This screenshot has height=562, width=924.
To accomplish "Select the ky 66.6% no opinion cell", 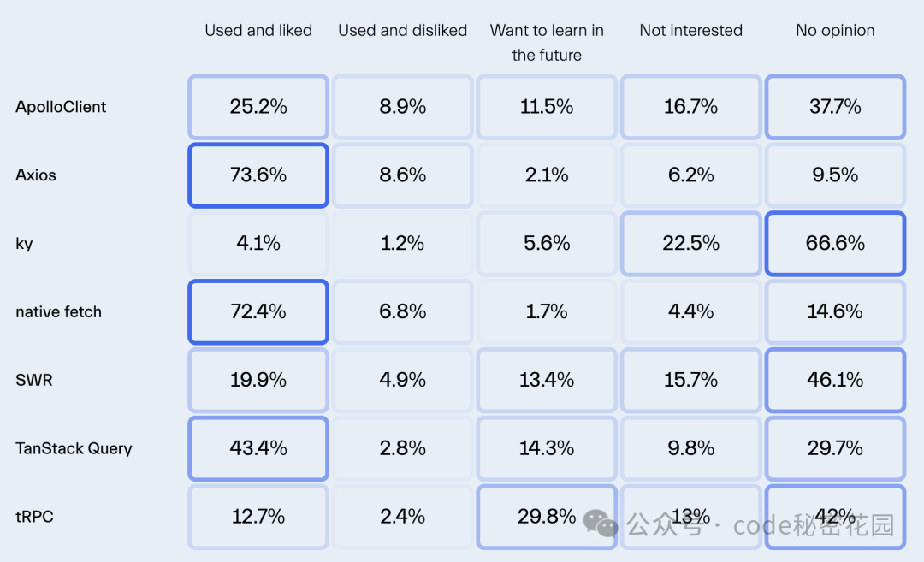I will (835, 243).
